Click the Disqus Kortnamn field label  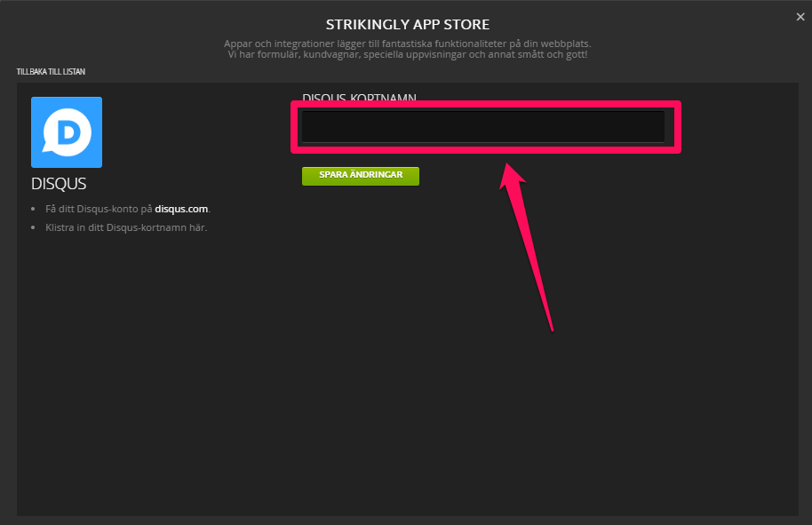(x=360, y=98)
